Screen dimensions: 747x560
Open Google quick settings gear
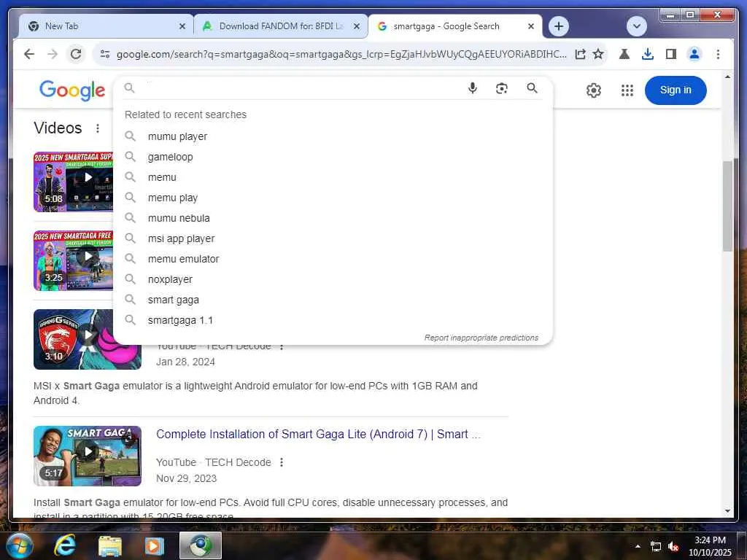point(594,90)
